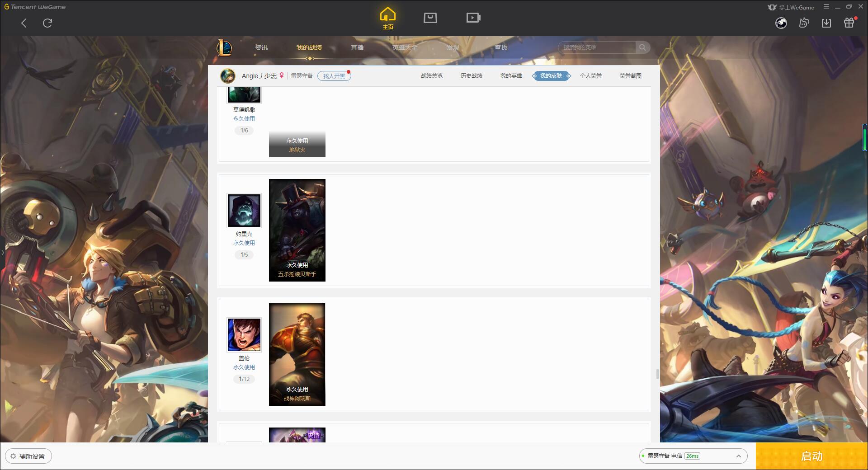This screenshot has height=470, width=868.
Task: Click the 雷瑟守备 server text beside the name
Action: (302, 76)
